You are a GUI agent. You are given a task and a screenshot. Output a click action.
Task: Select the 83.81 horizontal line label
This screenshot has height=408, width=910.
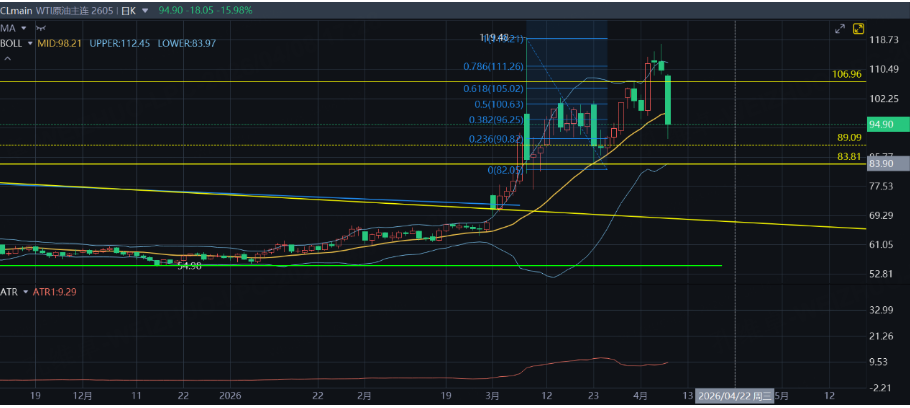849,157
